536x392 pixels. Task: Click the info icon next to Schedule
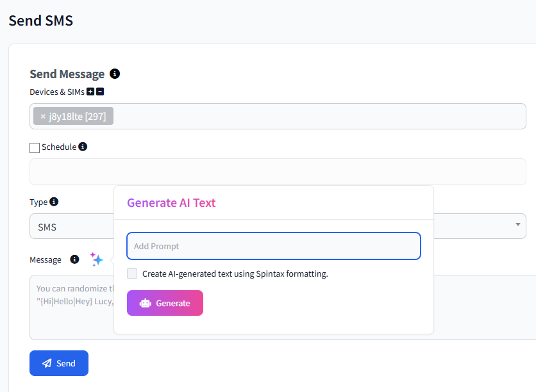click(83, 147)
